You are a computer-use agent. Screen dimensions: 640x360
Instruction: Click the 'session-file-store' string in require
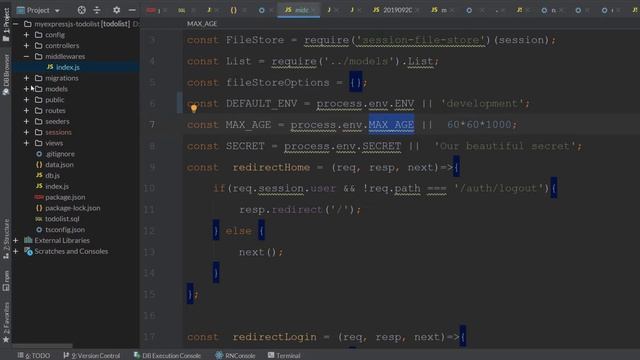[x=420, y=40]
